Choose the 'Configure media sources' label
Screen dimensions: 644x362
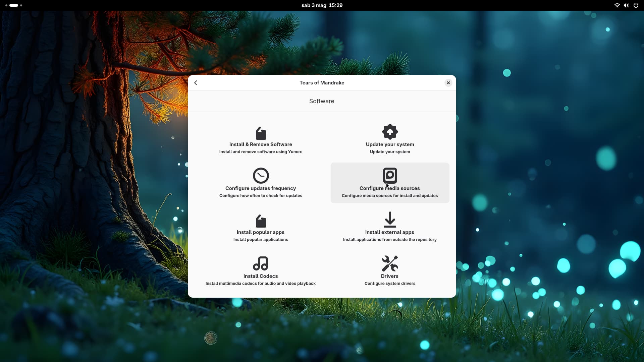point(390,188)
